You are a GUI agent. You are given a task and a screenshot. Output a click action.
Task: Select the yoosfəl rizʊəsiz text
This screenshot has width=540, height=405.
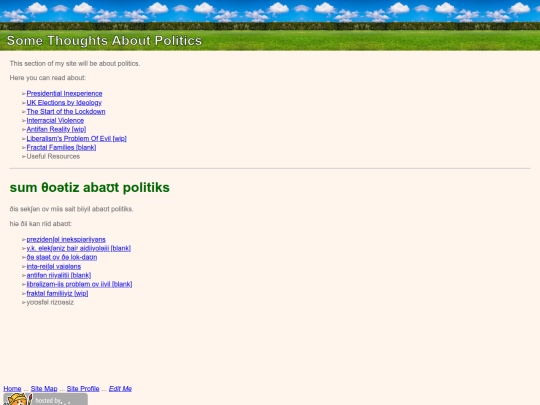(x=50, y=302)
